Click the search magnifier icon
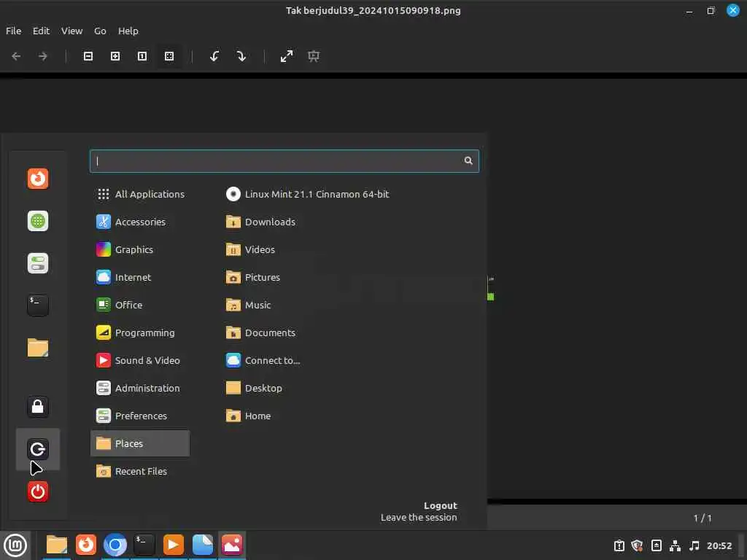Viewport: 747px width, 560px height. 468,161
